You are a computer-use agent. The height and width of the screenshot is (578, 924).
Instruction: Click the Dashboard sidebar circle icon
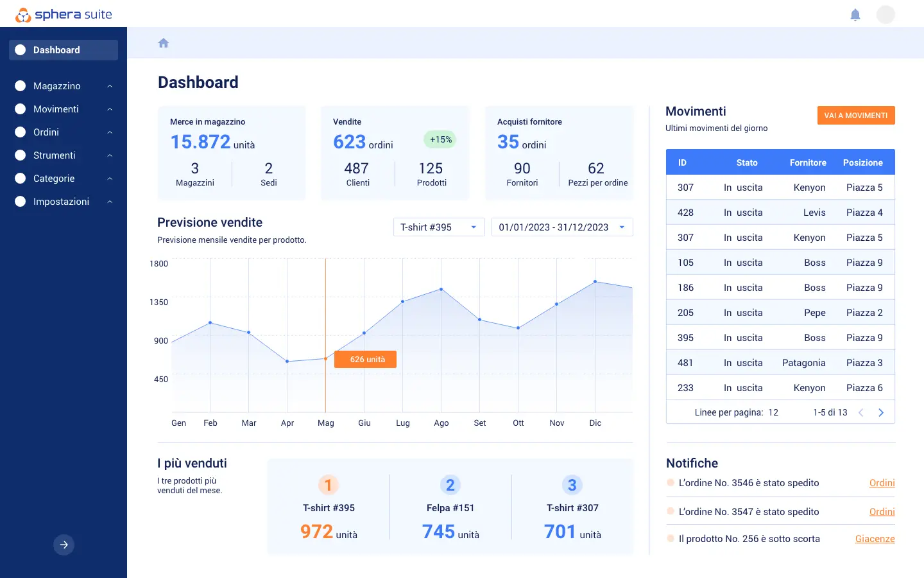[x=21, y=50]
